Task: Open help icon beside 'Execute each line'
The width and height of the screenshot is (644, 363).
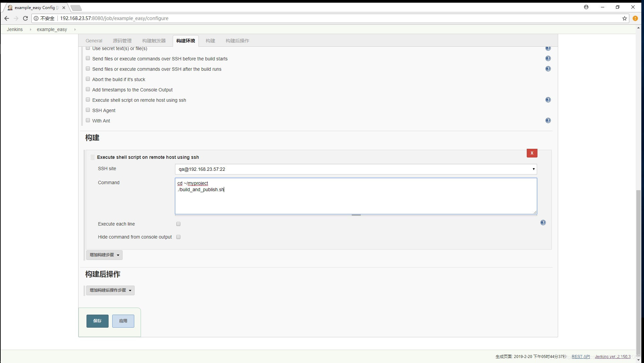Action: click(x=543, y=223)
